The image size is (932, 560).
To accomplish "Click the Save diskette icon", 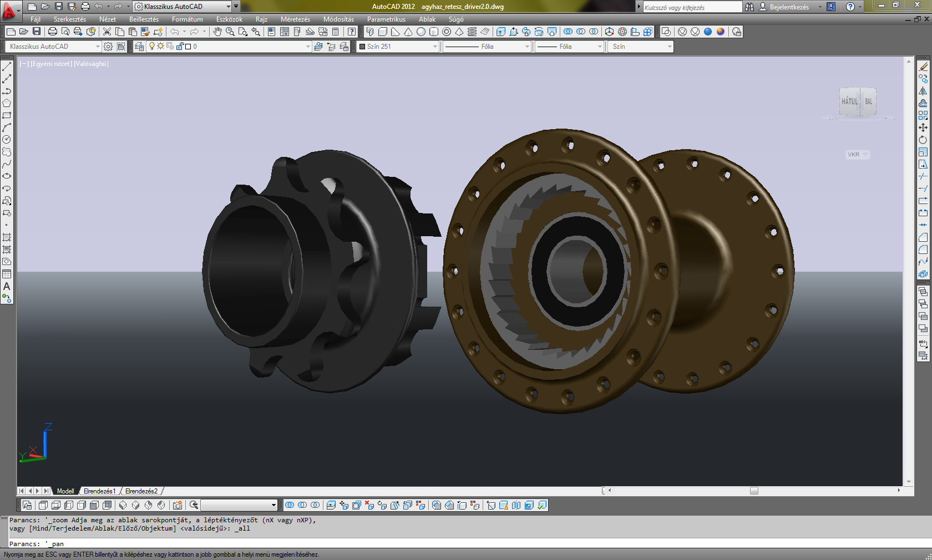I will click(x=37, y=32).
